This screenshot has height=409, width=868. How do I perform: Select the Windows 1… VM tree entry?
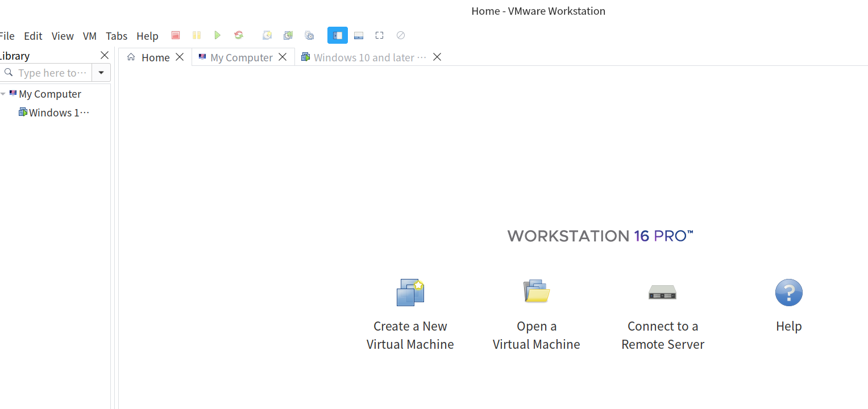tap(59, 112)
